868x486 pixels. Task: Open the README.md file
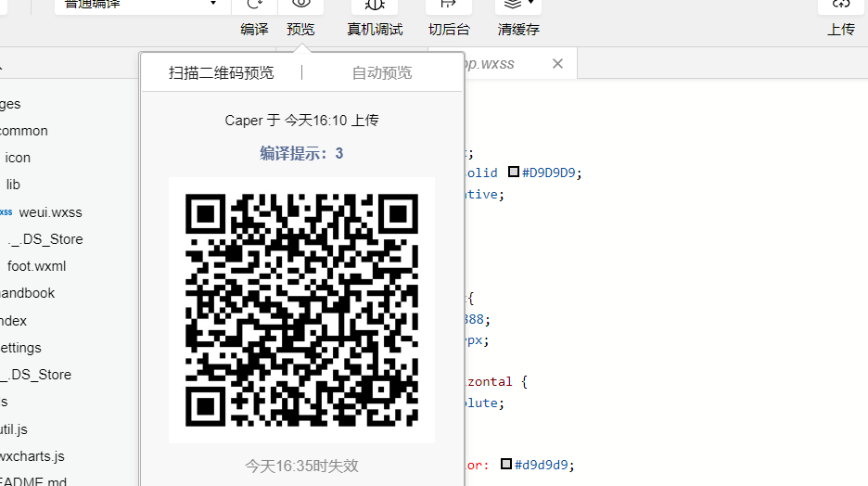tap(33, 481)
